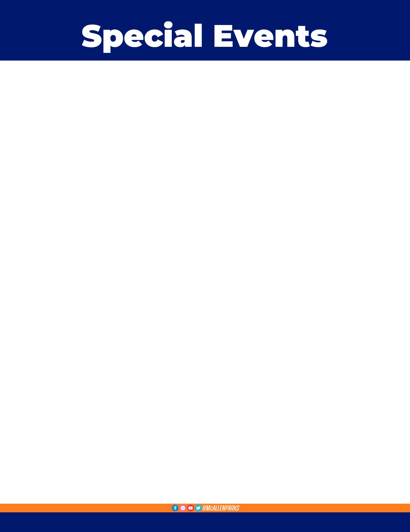Click the navy bar at page bottom
The image size is (410, 532).
point(205,522)
